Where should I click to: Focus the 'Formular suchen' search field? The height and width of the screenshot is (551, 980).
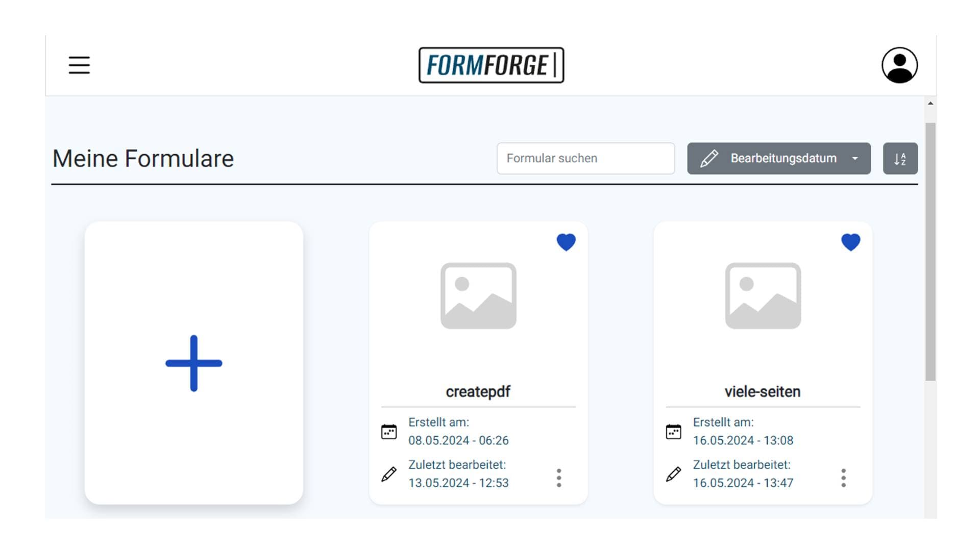tap(585, 159)
